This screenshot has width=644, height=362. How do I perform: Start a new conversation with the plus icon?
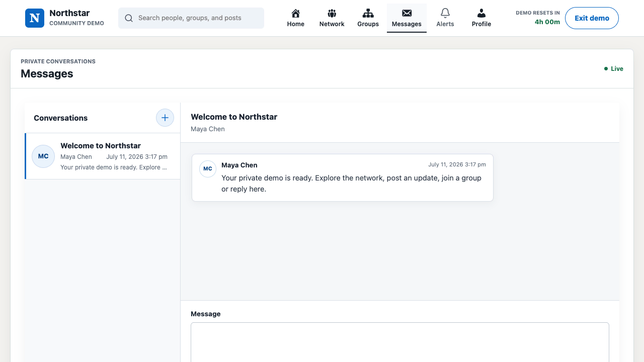[165, 118]
